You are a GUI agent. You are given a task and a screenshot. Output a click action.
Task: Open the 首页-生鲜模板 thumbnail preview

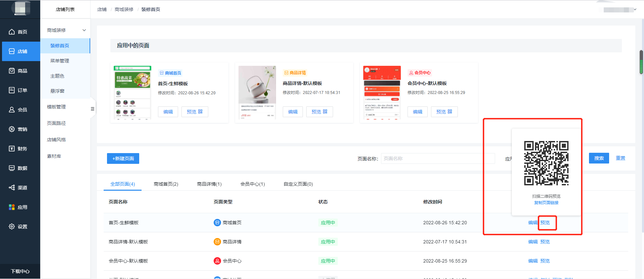coord(132,92)
